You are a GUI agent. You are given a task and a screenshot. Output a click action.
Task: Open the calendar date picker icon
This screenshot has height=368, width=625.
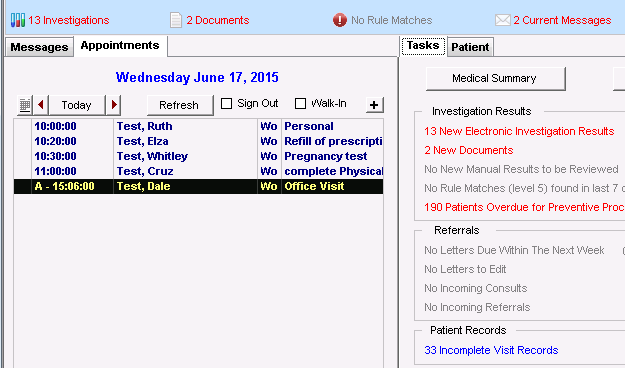[x=25, y=105]
